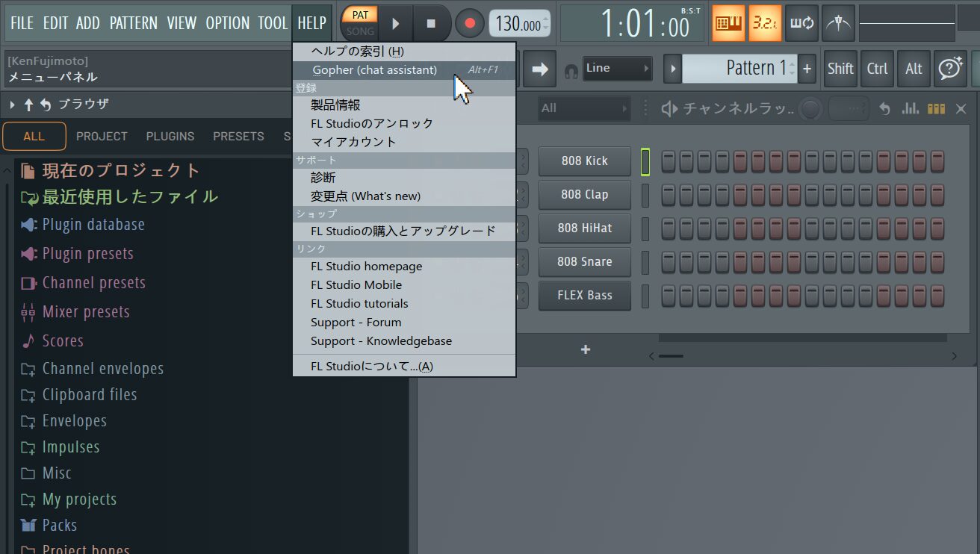Click the play button in transport
Image resolution: width=980 pixels, height=554 pixels.
[396, 24]
